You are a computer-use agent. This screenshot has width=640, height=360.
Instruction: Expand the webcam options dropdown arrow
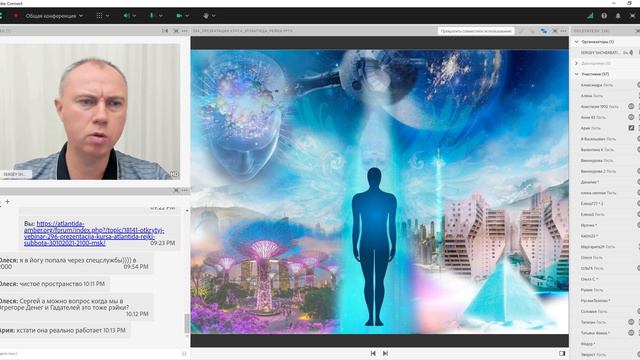coord(187,16)
